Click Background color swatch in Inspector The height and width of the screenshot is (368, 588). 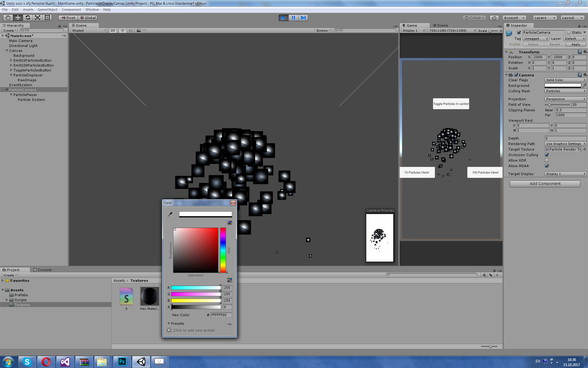pyautogui.click(x=563, y=86)
